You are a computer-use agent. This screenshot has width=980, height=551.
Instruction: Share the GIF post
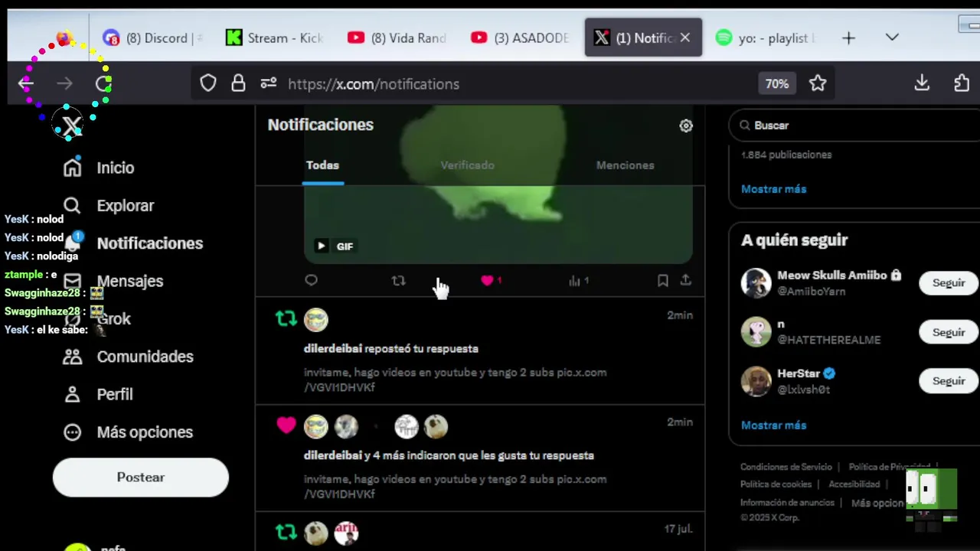(x=686, y=280)
